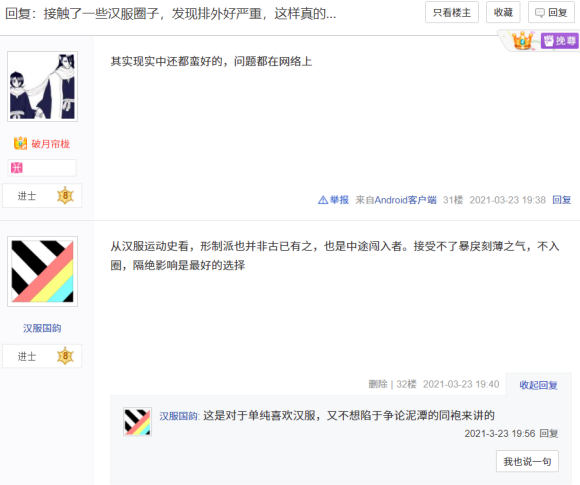Delete the 32楼 post via 删除
The image size is (580, 485).
tap(378, 384)
